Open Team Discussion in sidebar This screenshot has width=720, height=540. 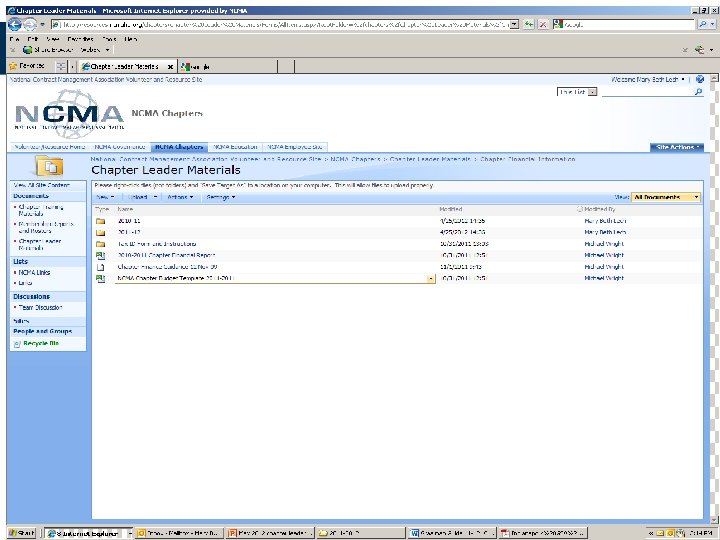point(40,307)
